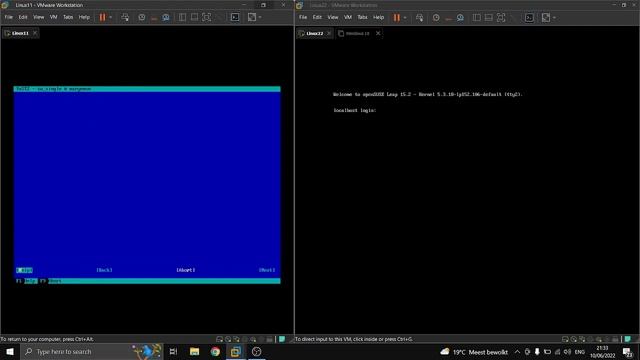The width and height of the screenshot is (640, 360).
Task: Enter full screen mode in Linux11 window
Action: [207, 17]
